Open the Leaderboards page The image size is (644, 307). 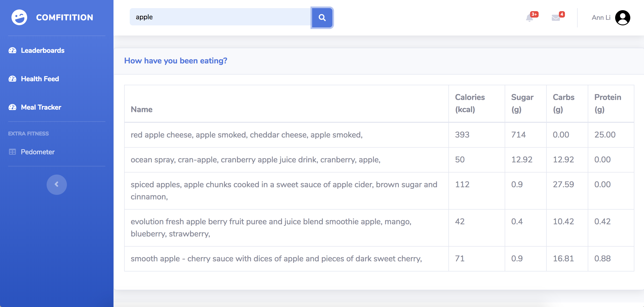43,50
